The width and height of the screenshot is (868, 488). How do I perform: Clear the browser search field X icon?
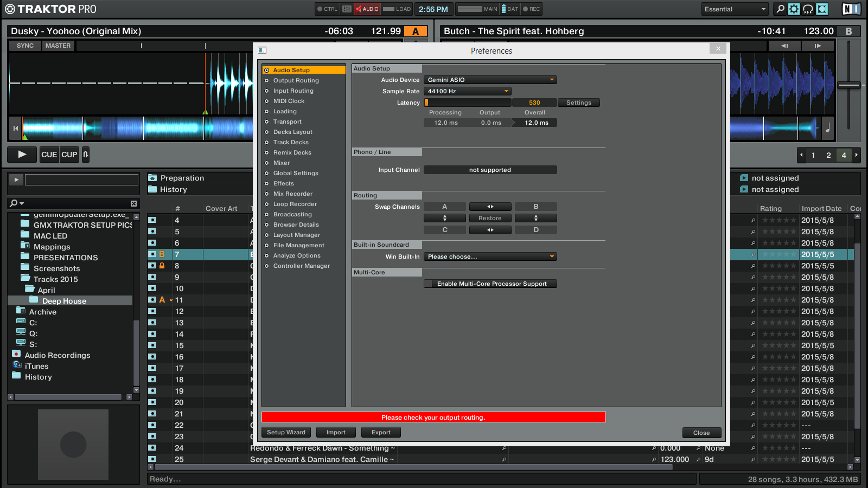[133, 203]
